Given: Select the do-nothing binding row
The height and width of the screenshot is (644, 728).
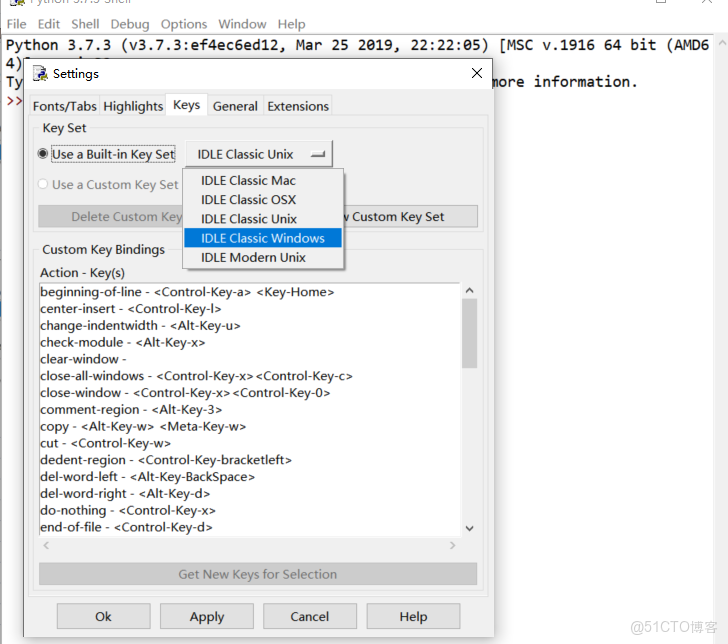Looking at the screenshot, I should click(x=250, y=510).
